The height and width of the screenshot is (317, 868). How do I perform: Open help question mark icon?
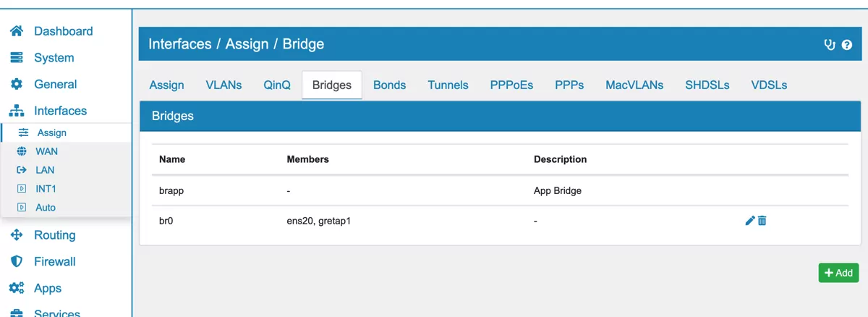847,45
